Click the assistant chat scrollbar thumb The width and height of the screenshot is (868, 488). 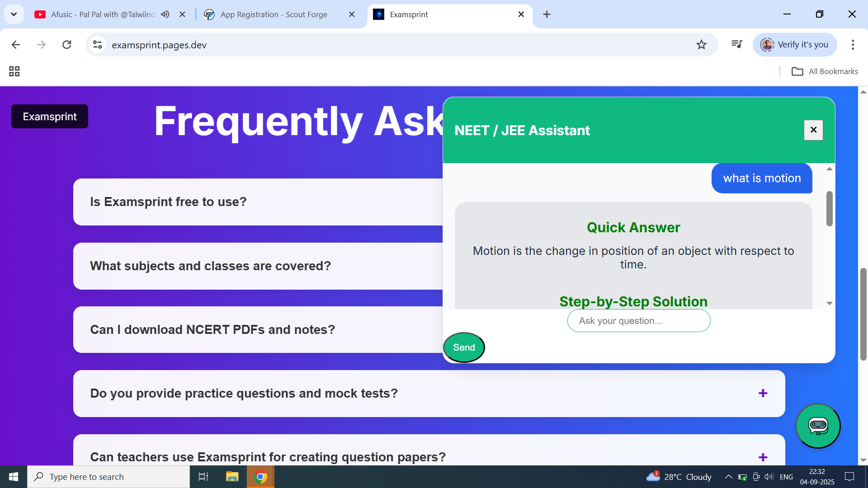pyautogui.click(x=829, y=209)
